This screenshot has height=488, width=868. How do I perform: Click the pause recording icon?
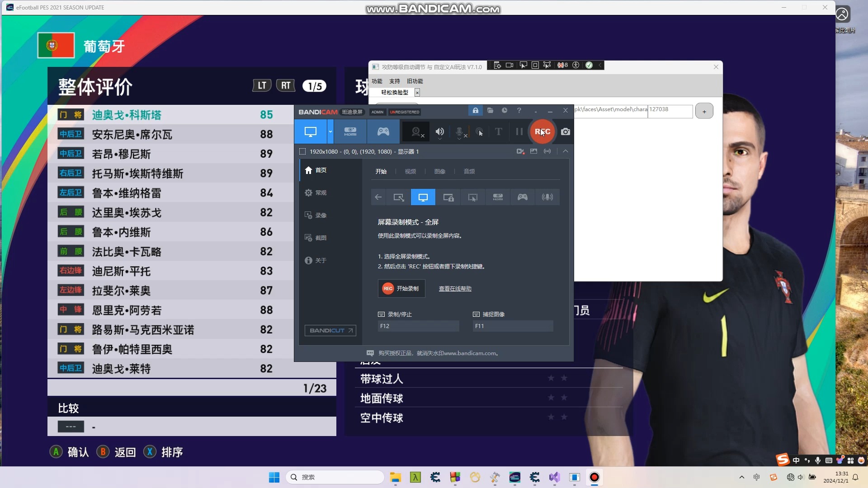pyautogui.click(x=519, y=131)
